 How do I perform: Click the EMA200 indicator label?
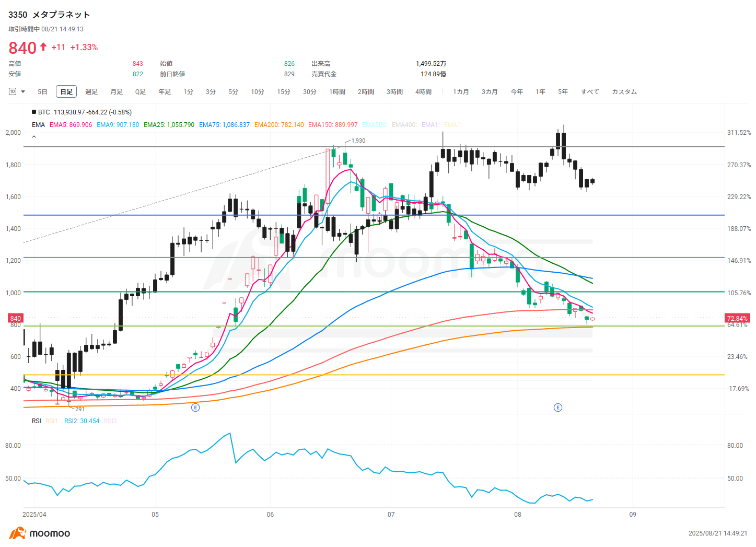tap(279, 125)
